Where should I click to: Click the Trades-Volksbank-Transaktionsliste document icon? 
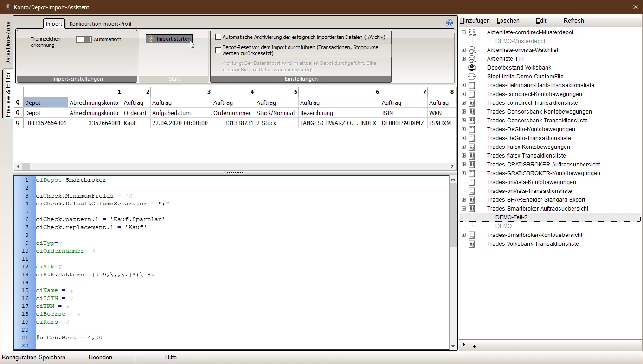click(x=472, y=244)
